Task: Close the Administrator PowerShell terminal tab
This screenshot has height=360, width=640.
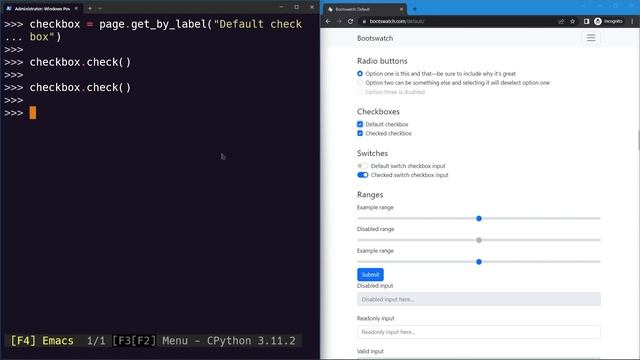Action: (76, 9)
